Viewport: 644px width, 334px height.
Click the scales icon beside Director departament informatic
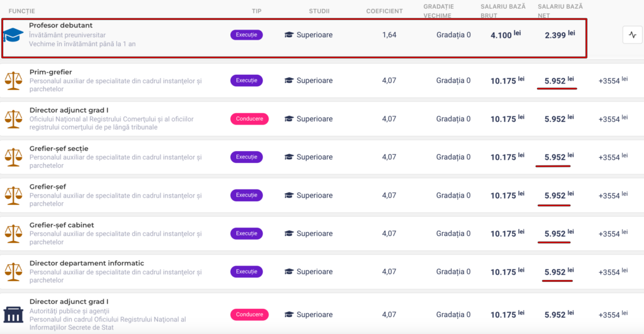(13, 272)
